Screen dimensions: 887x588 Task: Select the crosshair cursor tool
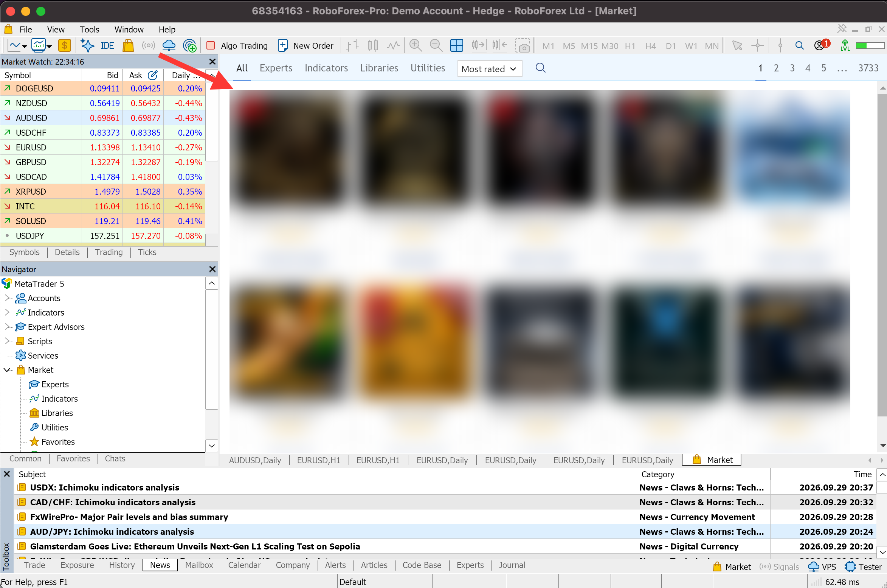tap(757, 46)
